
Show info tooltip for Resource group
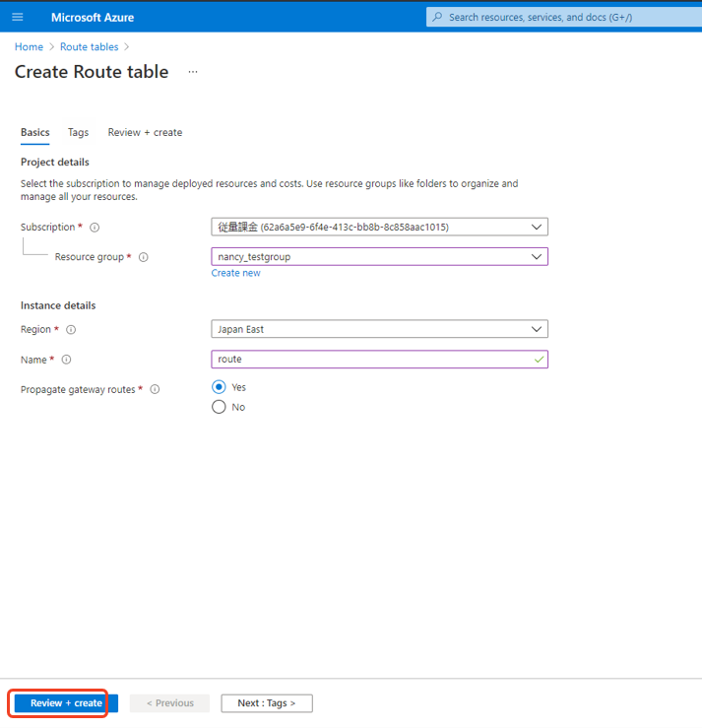144,257
